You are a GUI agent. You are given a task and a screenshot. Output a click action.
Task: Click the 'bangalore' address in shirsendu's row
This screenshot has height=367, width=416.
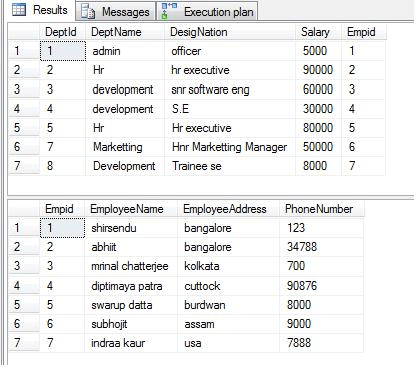229,228
